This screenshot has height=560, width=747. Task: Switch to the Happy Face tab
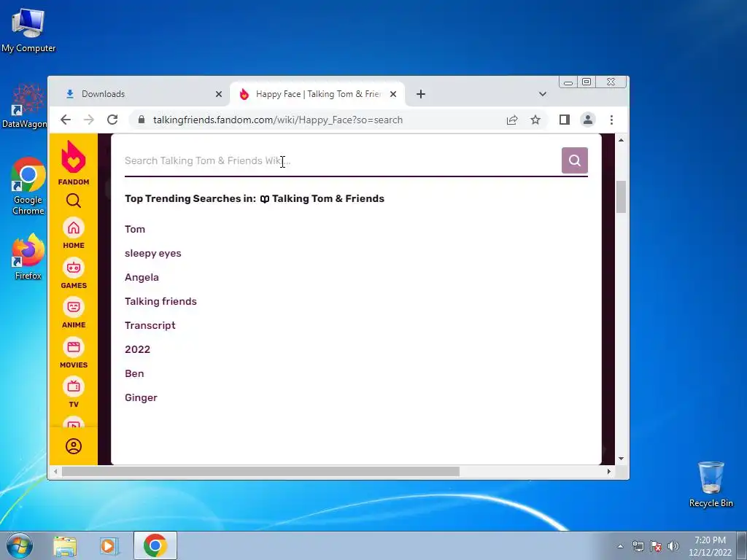(x=317, y=94)
